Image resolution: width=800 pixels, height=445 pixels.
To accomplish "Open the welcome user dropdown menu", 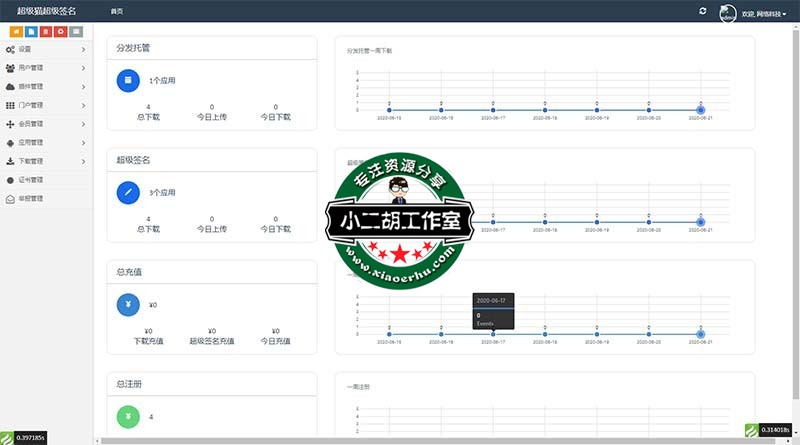I will click(764, 12).
